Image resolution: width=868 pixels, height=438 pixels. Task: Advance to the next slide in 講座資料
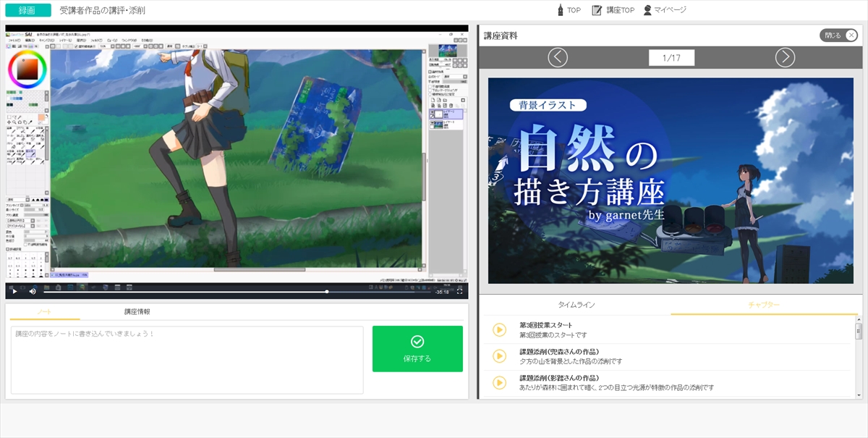tap(785, 57)
